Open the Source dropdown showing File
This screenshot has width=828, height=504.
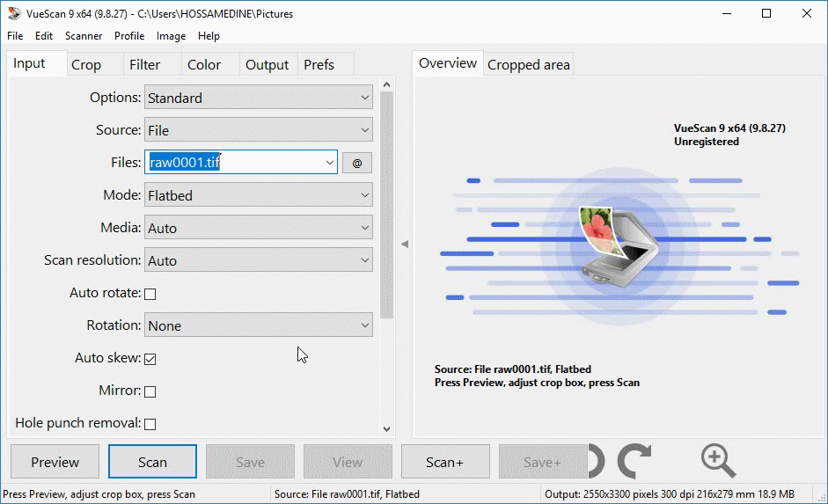(x=258, y=130)
